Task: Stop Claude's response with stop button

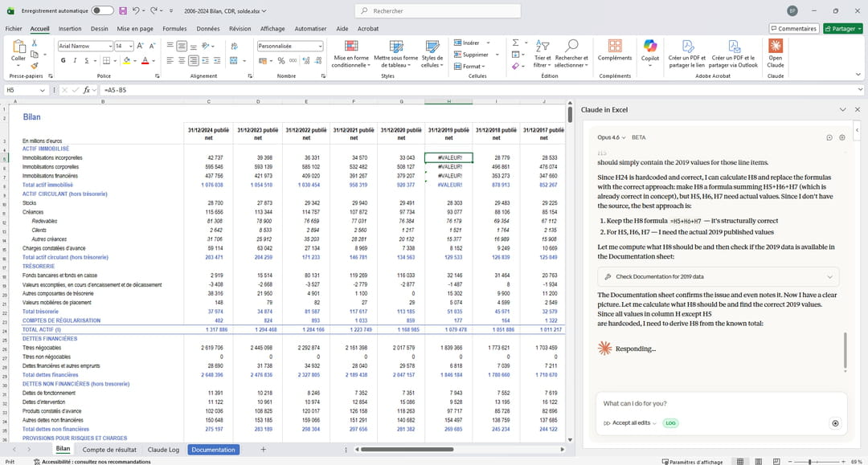Action: coord(835,423)
